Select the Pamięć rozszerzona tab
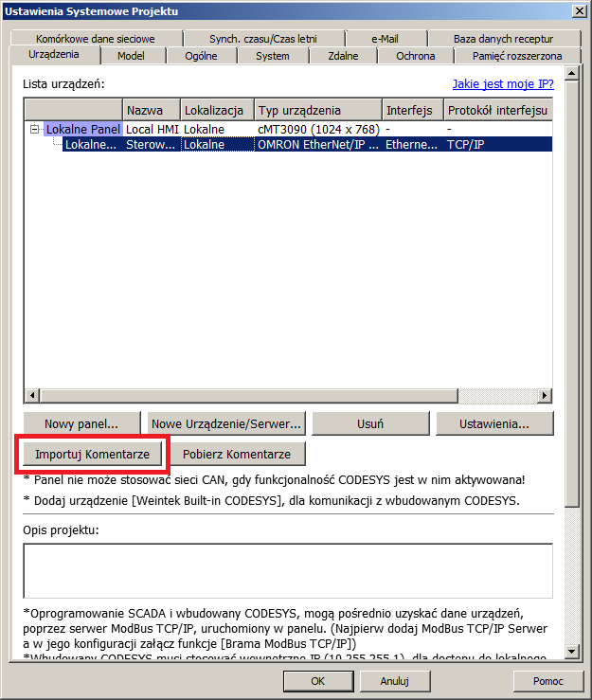 click(517, 56)
